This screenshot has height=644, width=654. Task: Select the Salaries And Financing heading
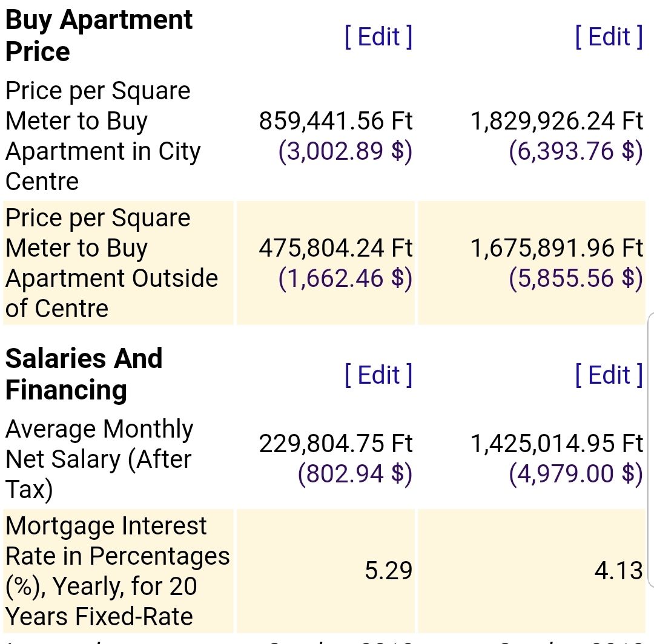(84, 374)
